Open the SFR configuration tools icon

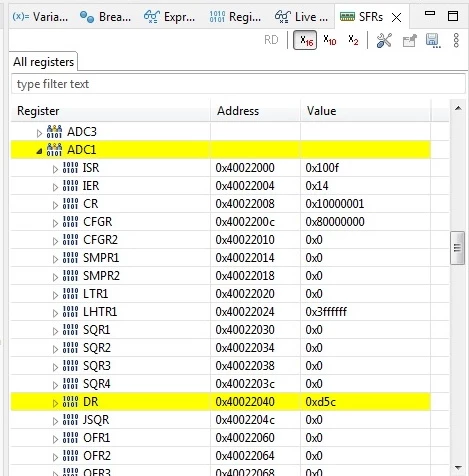(x=384, y=41)
